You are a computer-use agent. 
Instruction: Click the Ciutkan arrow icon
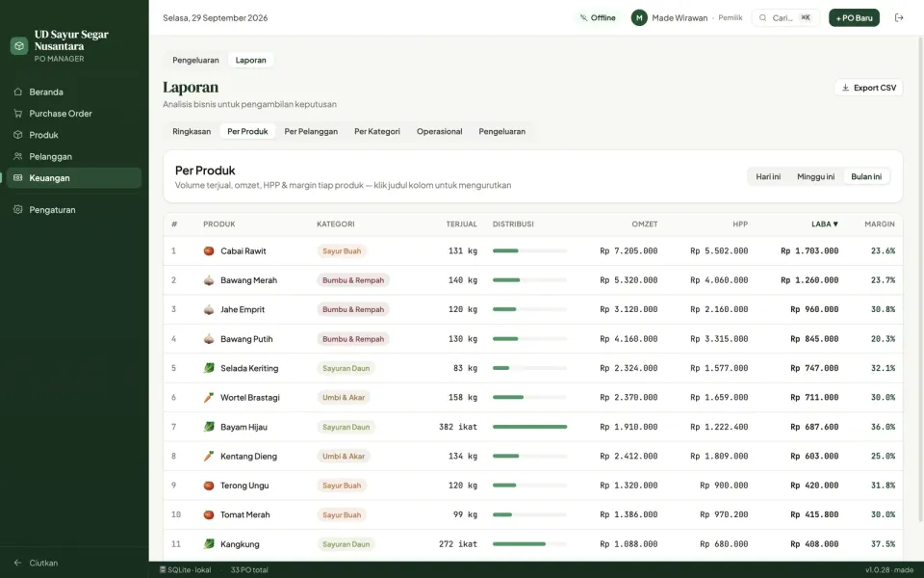[x=17, y=563]
